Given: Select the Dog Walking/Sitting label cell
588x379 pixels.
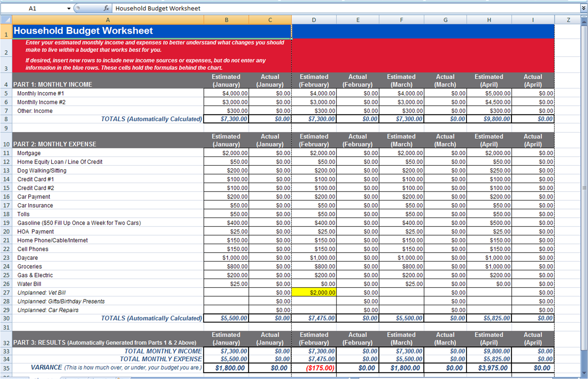Looking at the screenshot, I should click(108, 170).
